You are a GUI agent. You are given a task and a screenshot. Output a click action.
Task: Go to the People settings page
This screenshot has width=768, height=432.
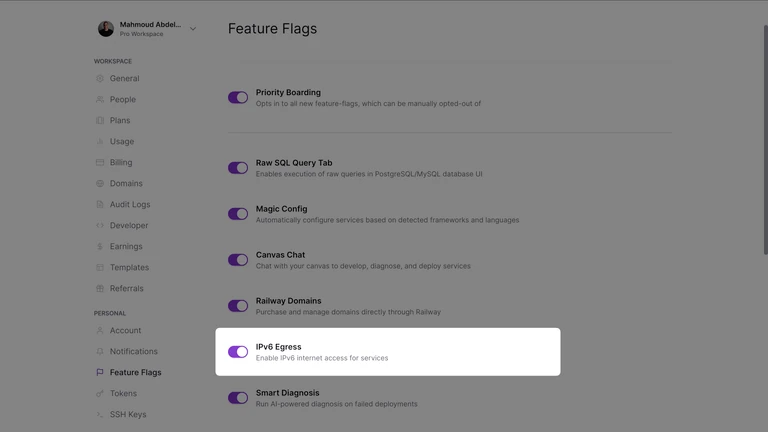click(122, 99)
